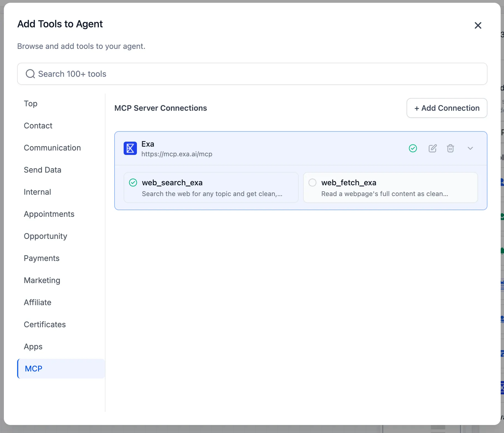Add a new MCP connection
The width and height of the screenshot is (504, 433).
[447, 108]
